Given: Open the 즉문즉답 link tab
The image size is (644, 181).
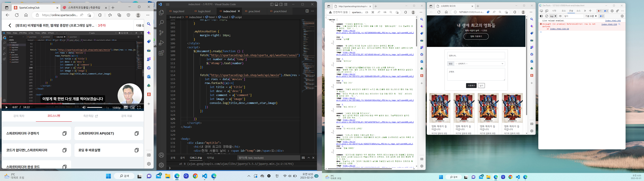Looking at the screenshot, I should pyautogui.click(x=91, y=116).
